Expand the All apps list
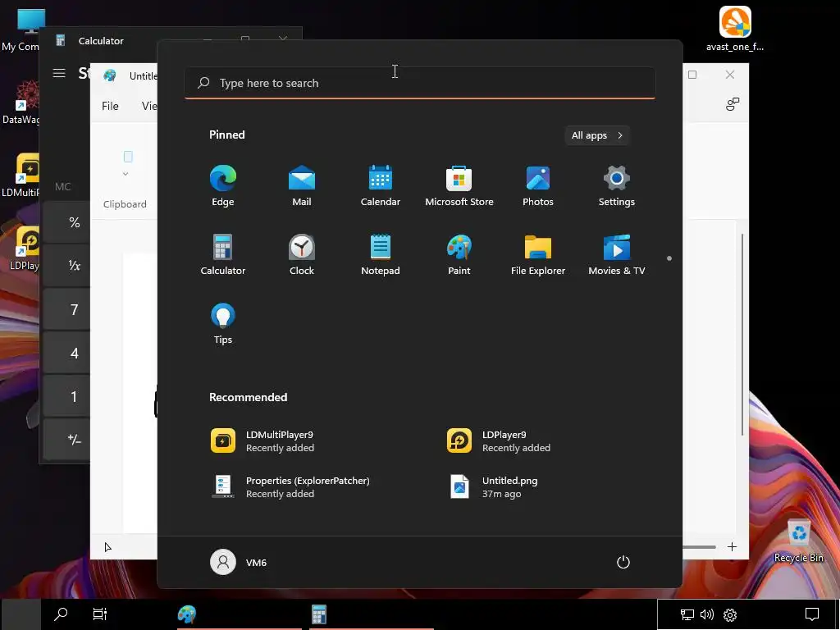 click(597, 135)
